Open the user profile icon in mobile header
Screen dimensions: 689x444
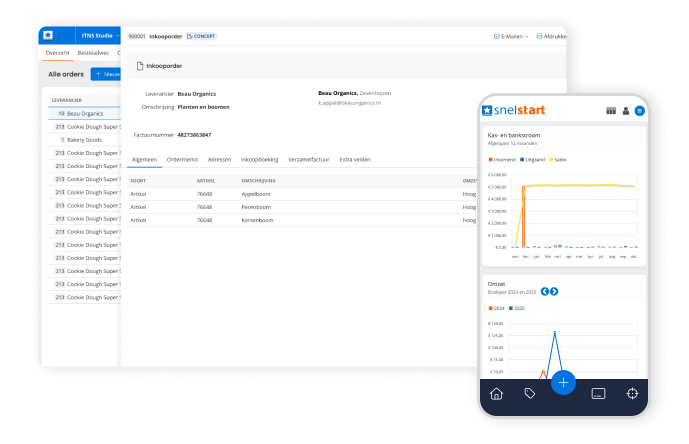click(x=626, y=110)
